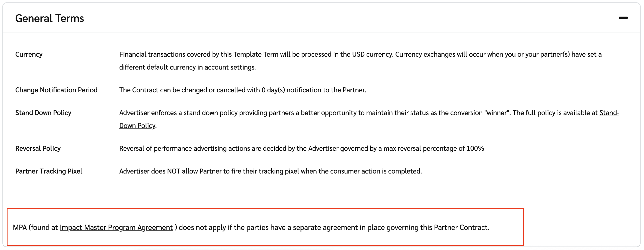Collapse the General Terms section
644x250 pixels.
pyautogui.click(x=623, y=18)
